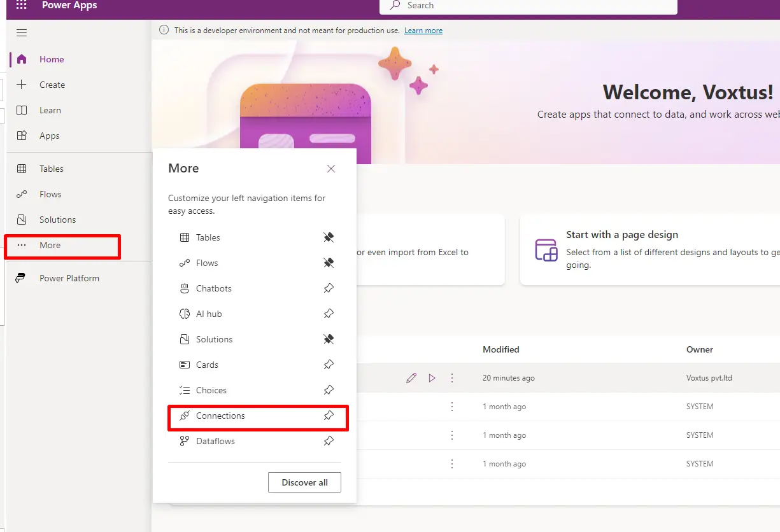This screenshot has width=780, height=532.
Task: Open more options for first SYSTEM app row
Action: (x=452, y=407)
